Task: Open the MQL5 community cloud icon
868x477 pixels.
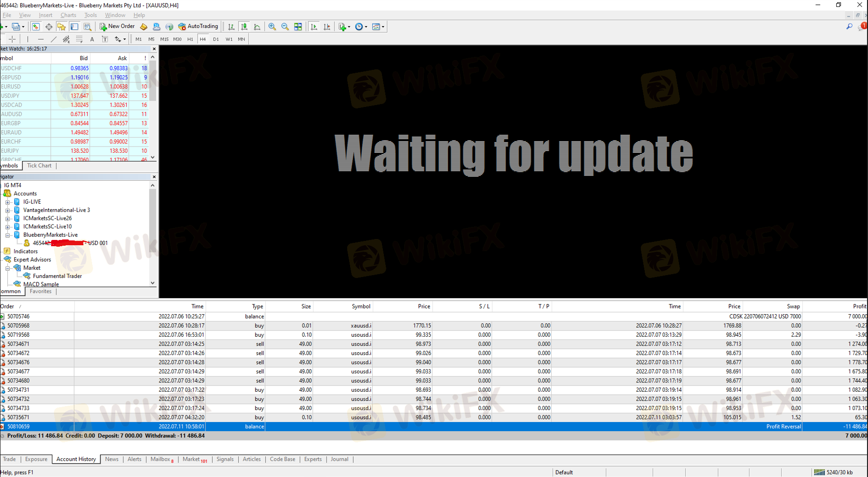Action: pyautogui.click(x=156, y=26)
